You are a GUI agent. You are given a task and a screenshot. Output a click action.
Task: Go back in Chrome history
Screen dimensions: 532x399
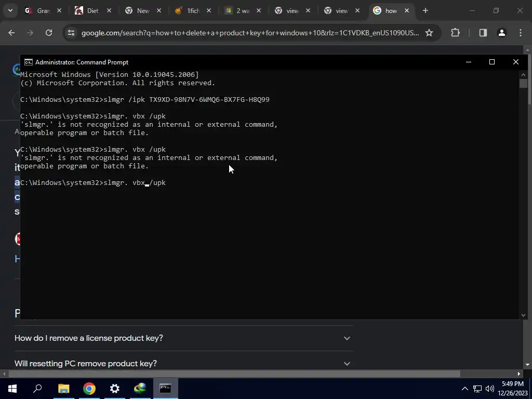click(11, 33)
